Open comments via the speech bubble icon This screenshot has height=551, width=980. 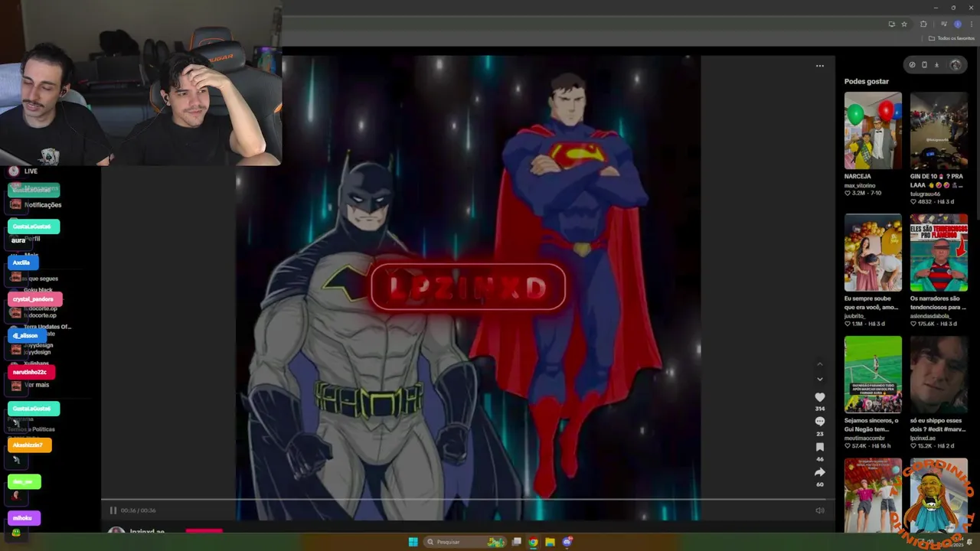[x=819, y=422]
